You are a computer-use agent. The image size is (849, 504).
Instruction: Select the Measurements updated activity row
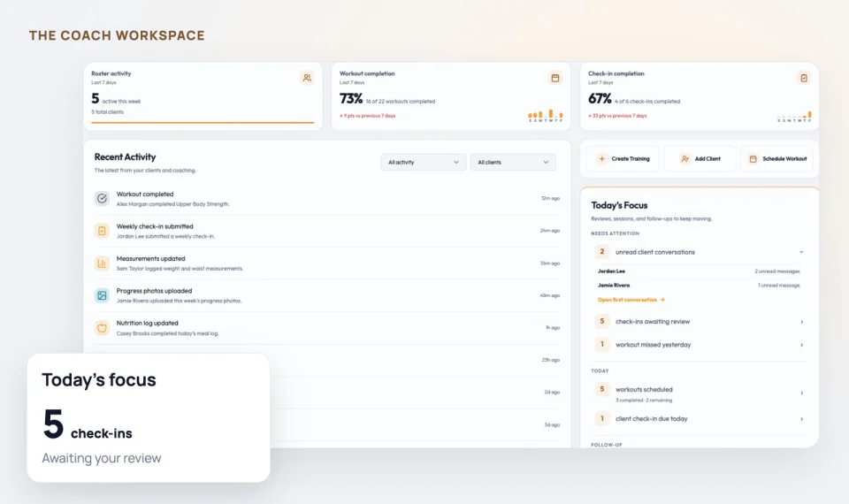327,263
